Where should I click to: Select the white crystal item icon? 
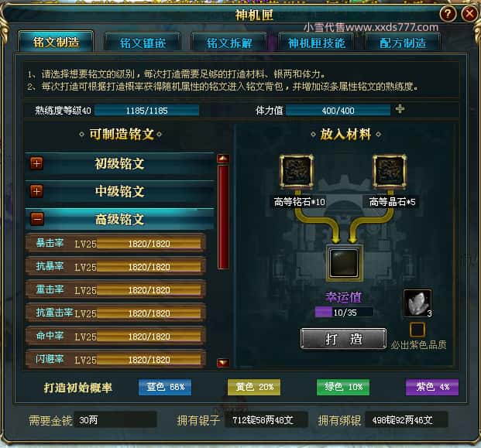[417, 303]
